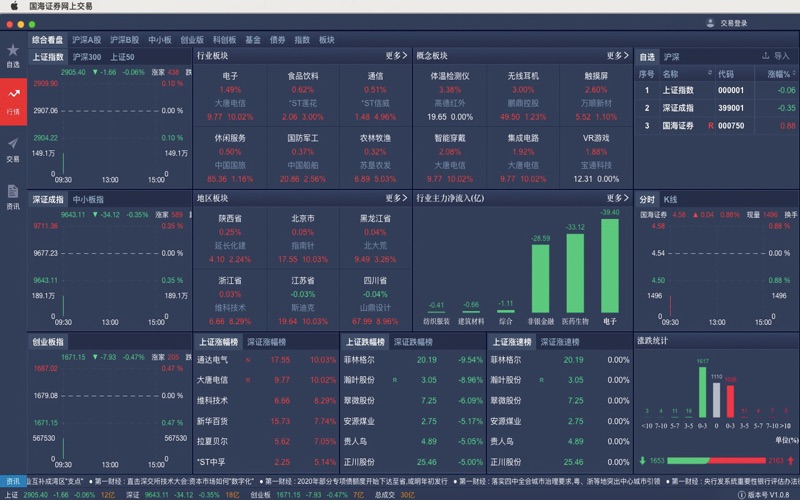Click the 电子 bar in net inflow chart
800x500 pixels.
(610, 266)
